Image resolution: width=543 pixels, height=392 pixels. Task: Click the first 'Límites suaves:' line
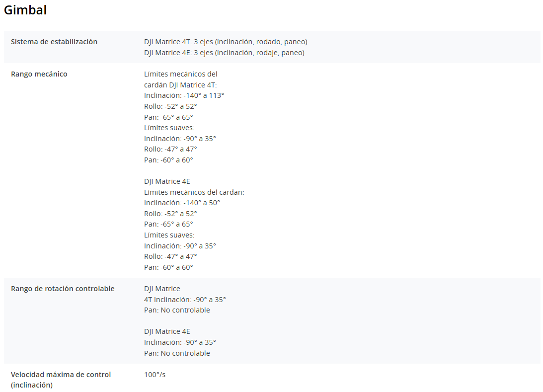(169, 128)
